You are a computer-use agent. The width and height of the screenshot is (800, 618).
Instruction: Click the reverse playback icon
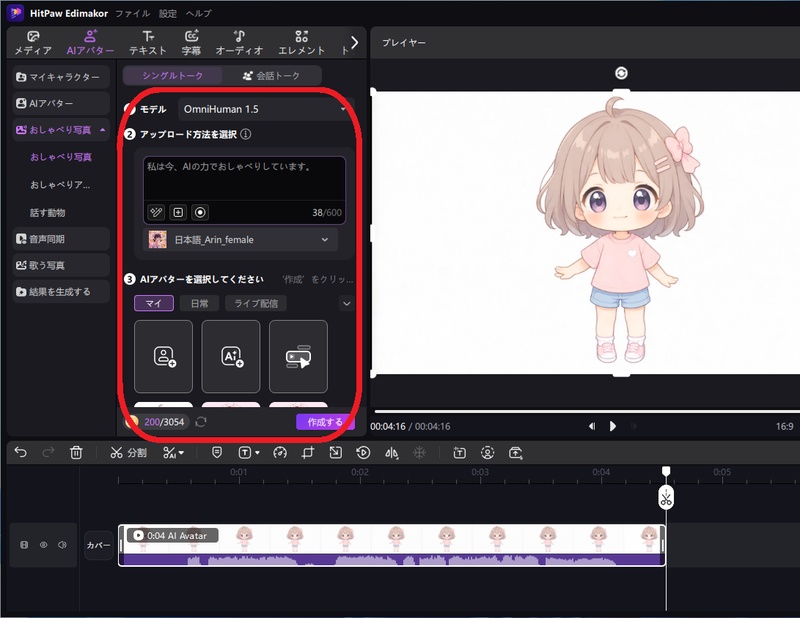363,453
